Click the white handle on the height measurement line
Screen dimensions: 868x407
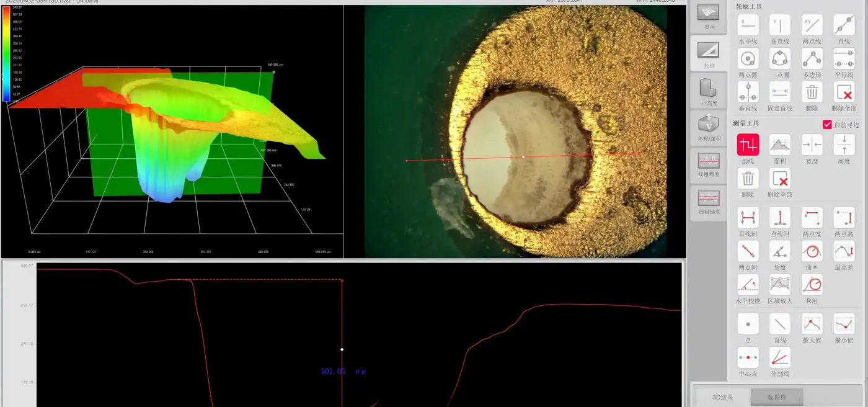pyautogui.click(x=342, y=349)
